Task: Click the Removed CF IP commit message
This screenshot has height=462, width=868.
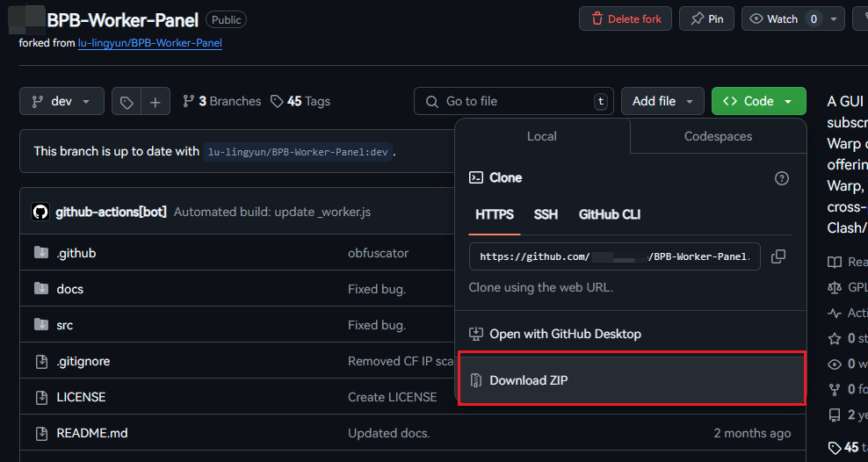Action: tap(401, 361)
